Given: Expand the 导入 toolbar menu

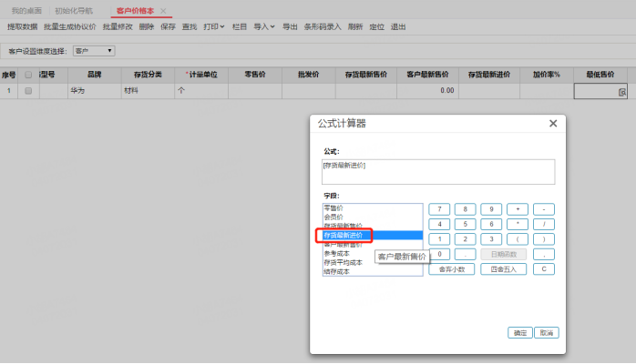Looking at the screenshot, I should click(x=264, y=26).
